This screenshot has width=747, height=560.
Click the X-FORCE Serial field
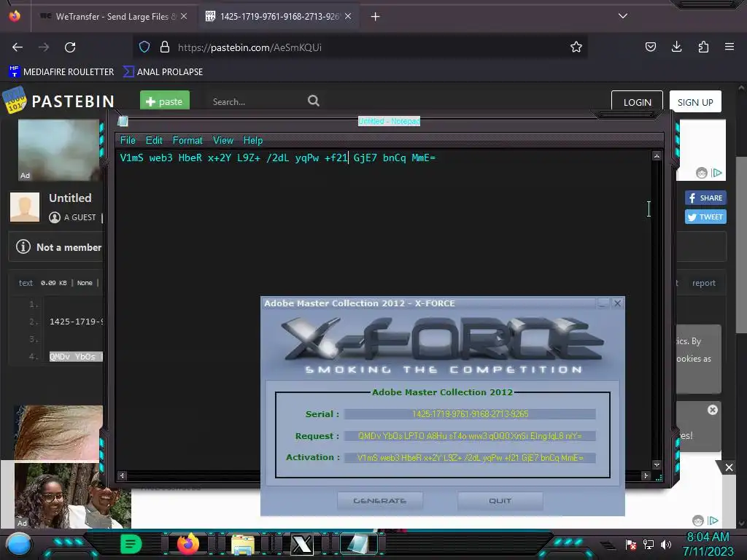[470, 414]
